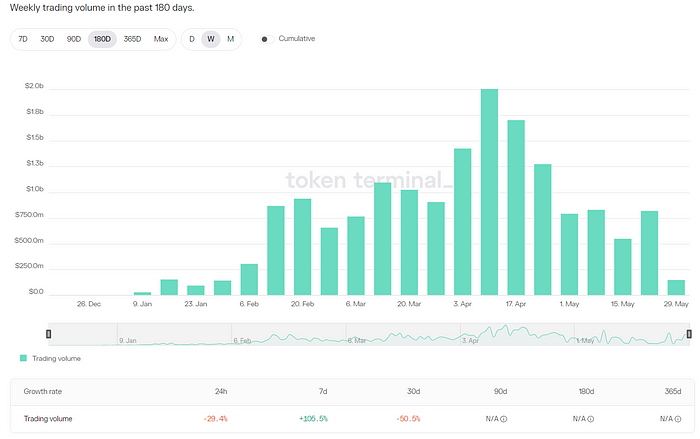Select the 180D time range

pos(102,39)
